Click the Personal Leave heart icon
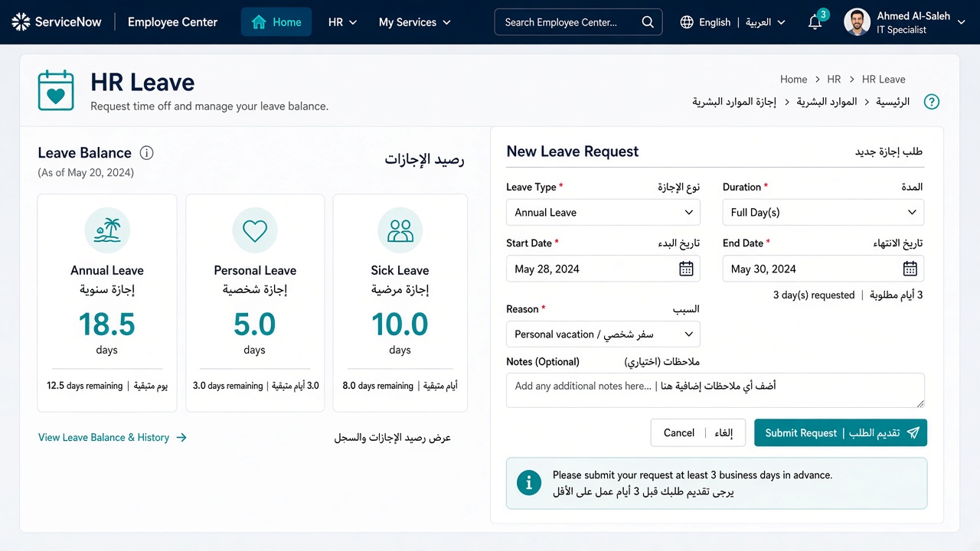The width and height of the screenshot is (980, 551). click(255, 230)
